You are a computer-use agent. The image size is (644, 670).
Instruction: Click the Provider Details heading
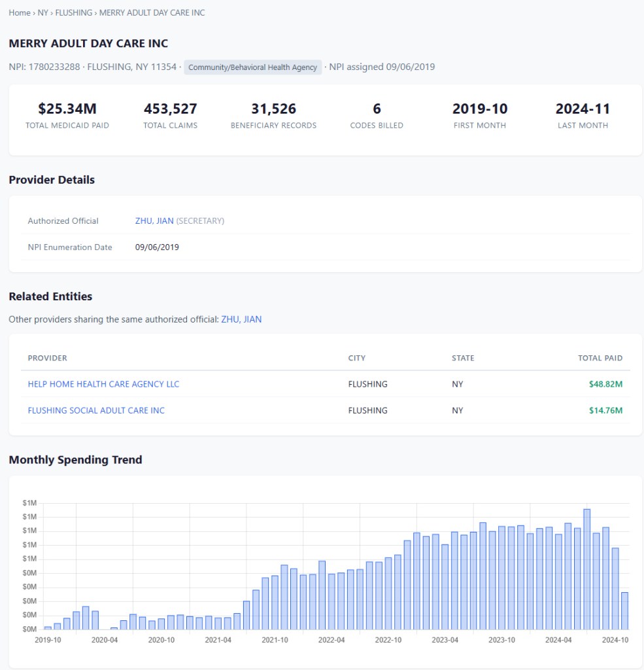click(52, 180)
